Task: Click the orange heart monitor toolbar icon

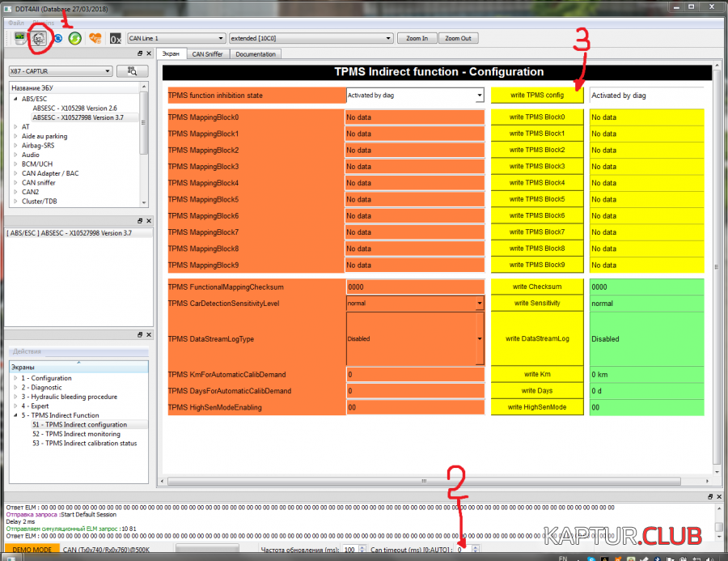Action: [95, 38]
